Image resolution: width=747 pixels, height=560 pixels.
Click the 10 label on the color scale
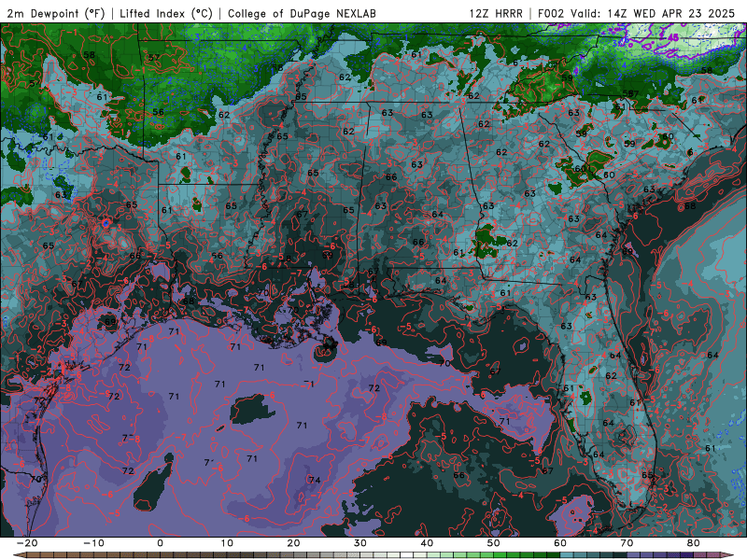coord(227,543)
